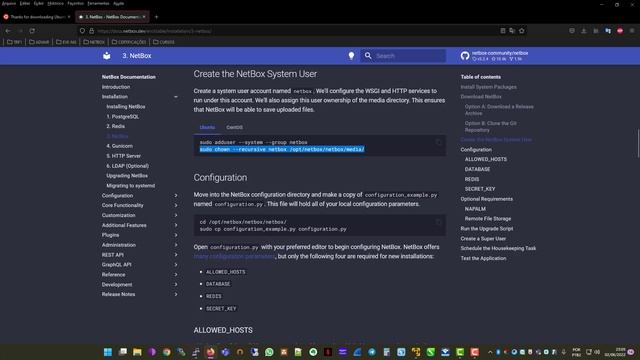Jump to Test the Application section
Screen dimensions: 640x360
[x=484, y=258]
